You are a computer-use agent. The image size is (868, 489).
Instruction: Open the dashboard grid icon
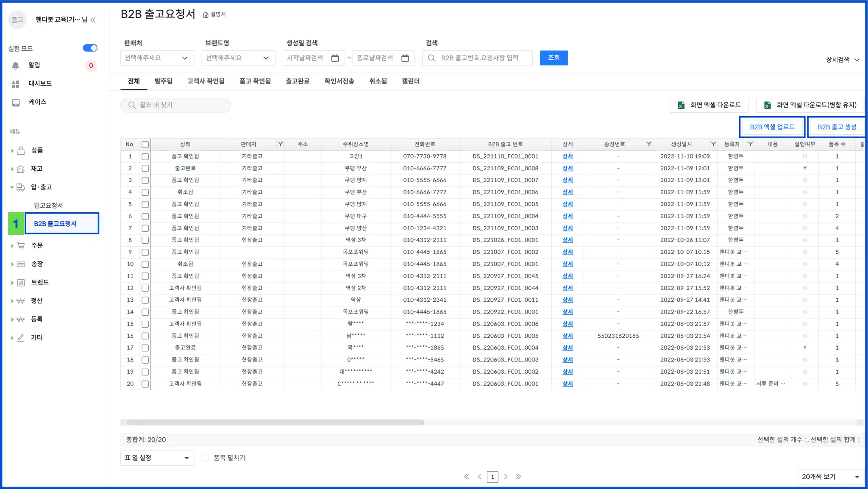[x=16, y=84]
